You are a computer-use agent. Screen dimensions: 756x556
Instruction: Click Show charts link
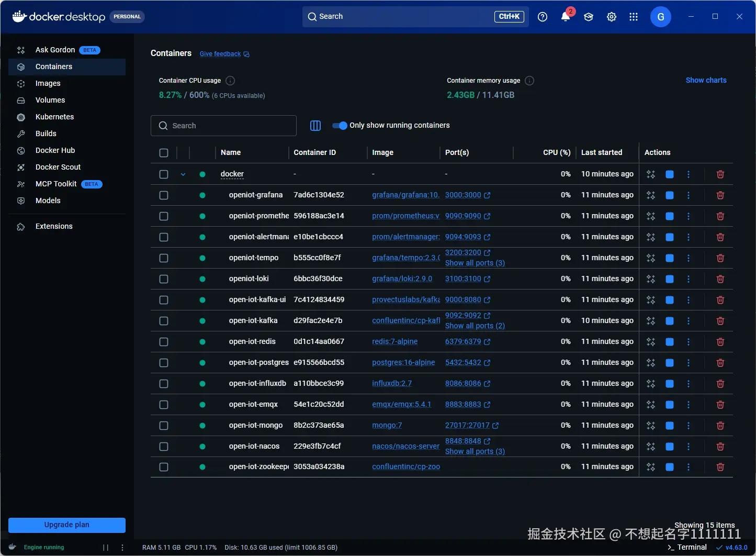point(706,81)
